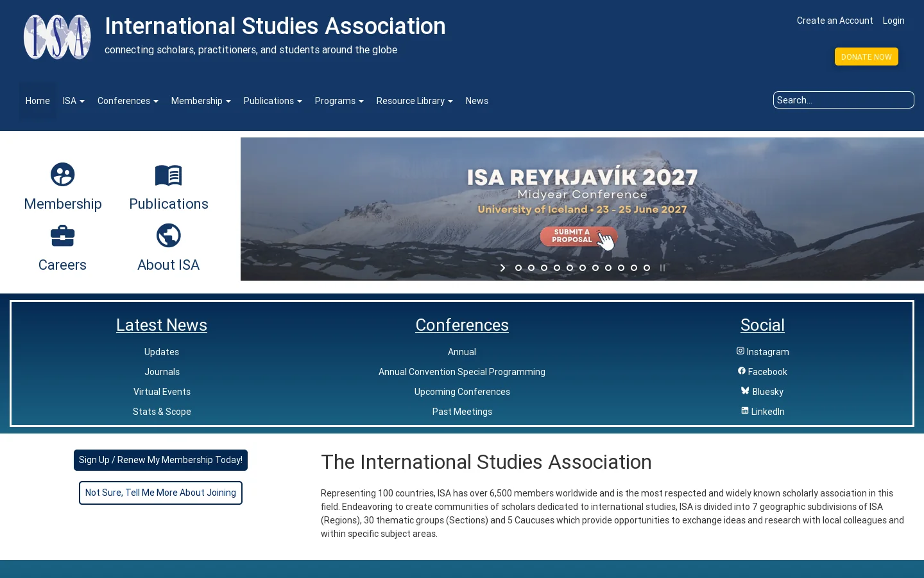Open Upcoming Conferences link
Image resolution: width=924 pixels, height=578 pixels.
462,392
